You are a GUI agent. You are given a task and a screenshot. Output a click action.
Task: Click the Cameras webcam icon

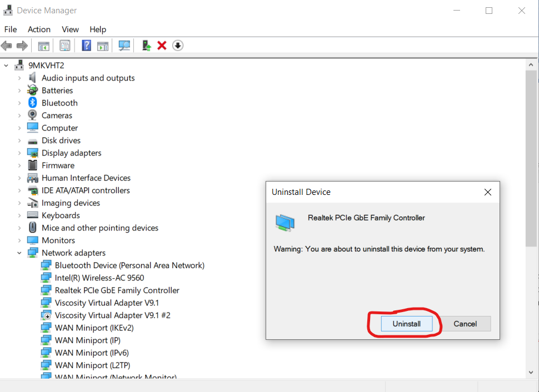32,115
